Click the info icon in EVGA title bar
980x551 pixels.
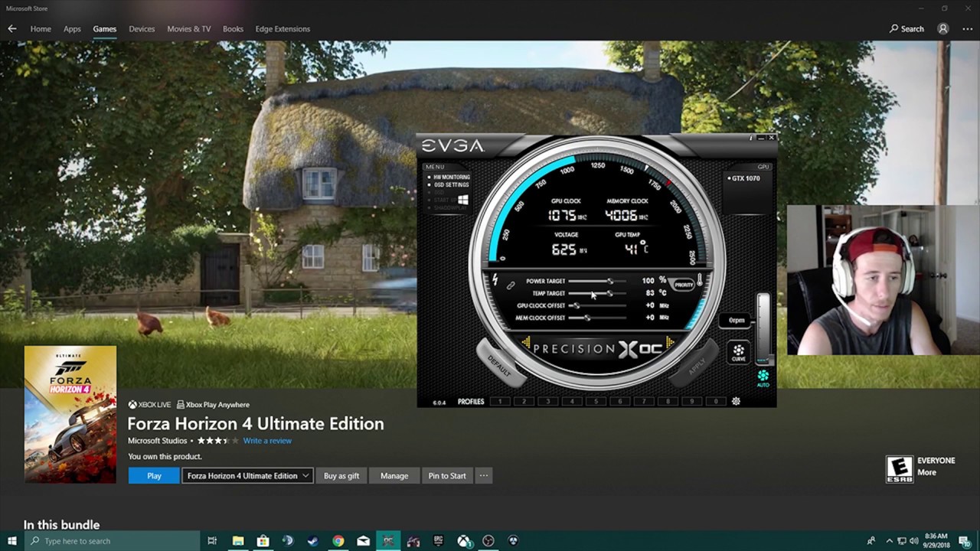(751, 138)
